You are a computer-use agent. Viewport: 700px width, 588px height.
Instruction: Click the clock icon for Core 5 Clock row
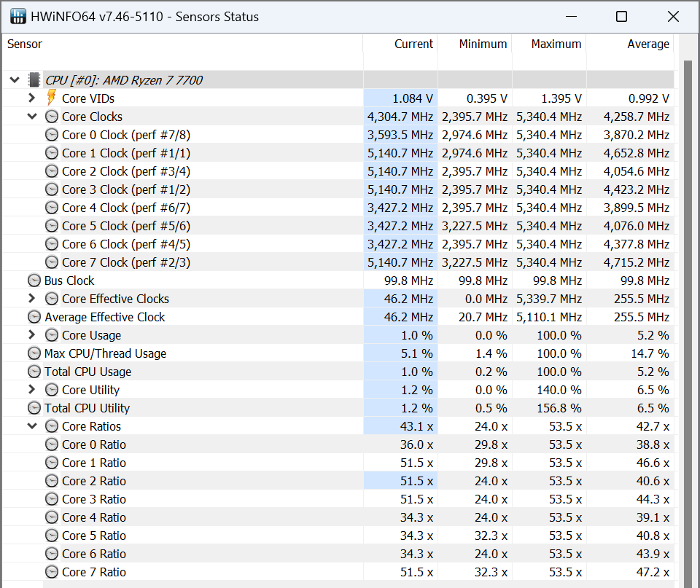52,226
